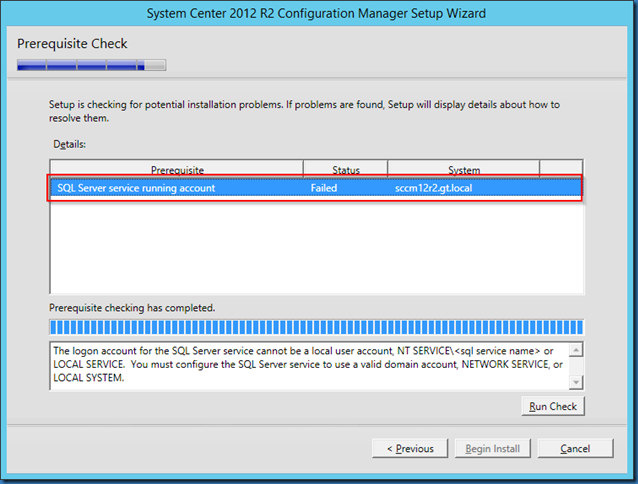The height and width of the screenshot is (484, 638).
Task: Click the wizard window title bar
Action: pyautogui.click(x=317, y=13)
